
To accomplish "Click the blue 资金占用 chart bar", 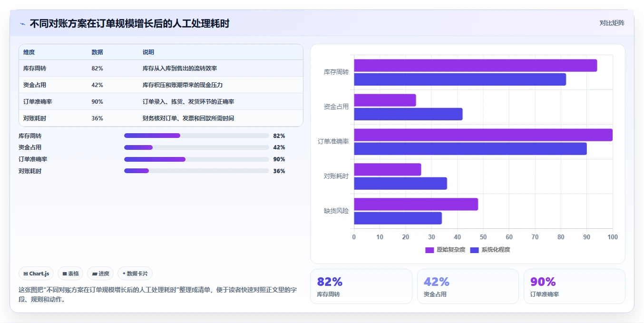I will (408, 114).
